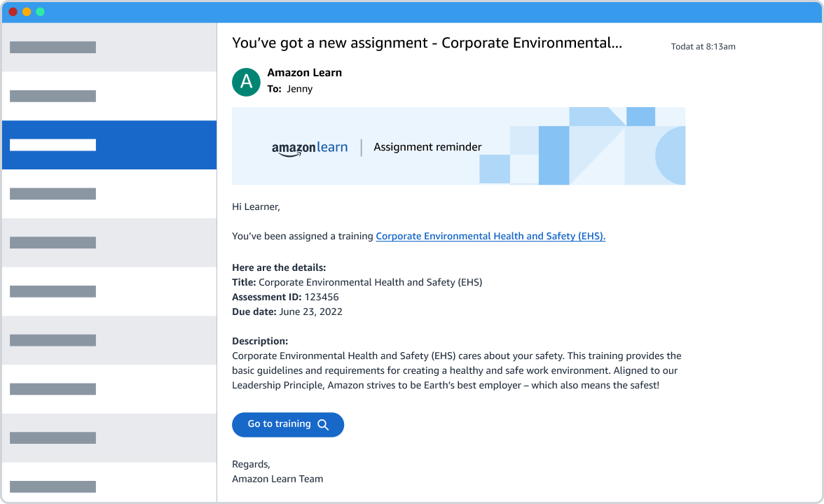Open the fifth message in the sidebar list

[x=109, y=243]
